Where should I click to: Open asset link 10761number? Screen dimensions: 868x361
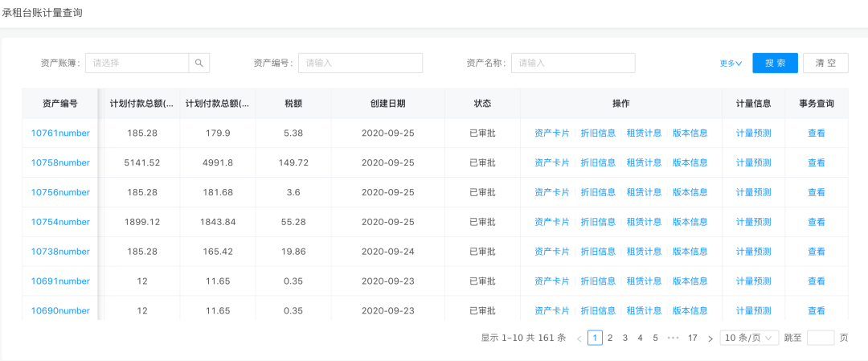point(60,133)
